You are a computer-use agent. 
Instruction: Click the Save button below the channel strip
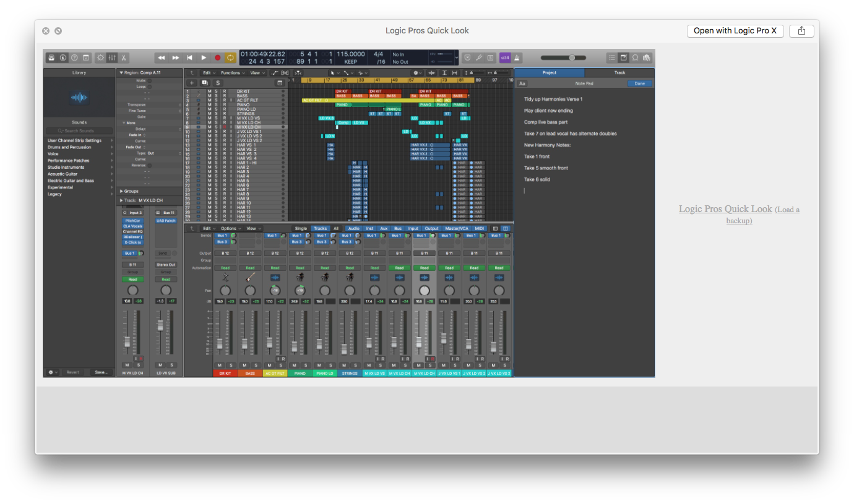101,372
